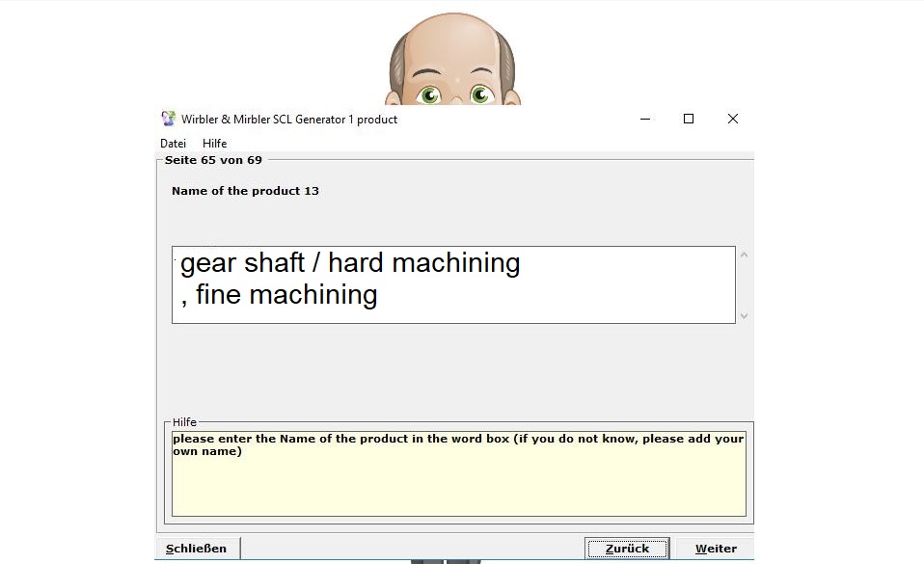Click the 'gear shaft / hard machining' text line

tap(350, 263)
